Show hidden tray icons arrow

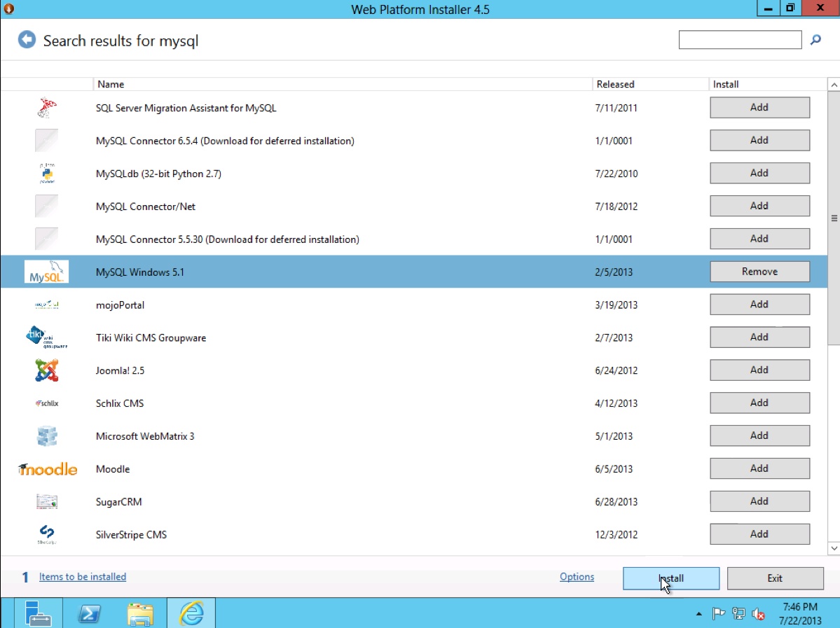pos(698,613)
